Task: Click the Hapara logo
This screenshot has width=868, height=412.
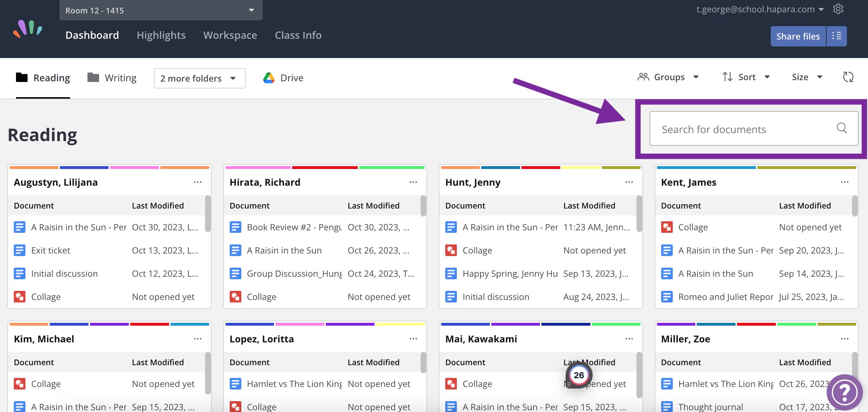Action: click(x=27, y=28)
